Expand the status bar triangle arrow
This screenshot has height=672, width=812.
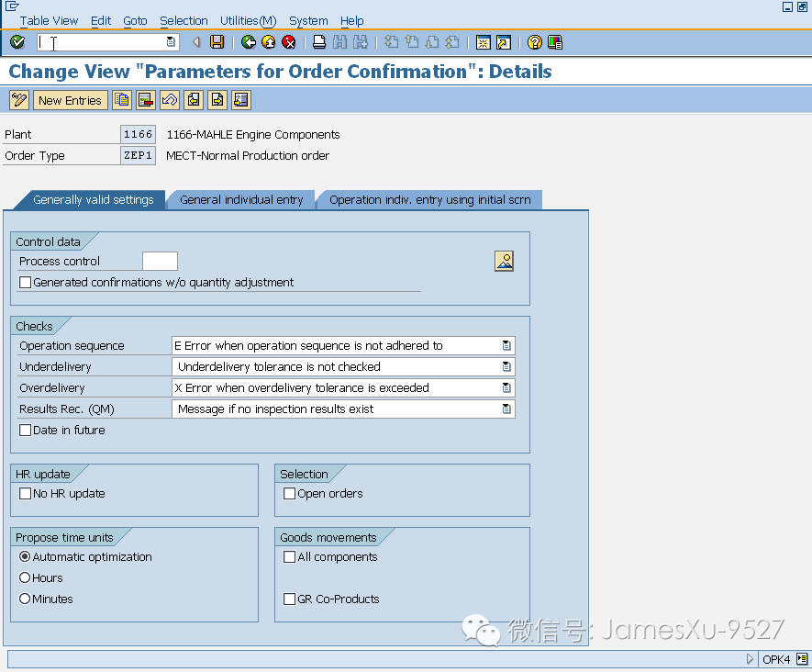(750, 659)
